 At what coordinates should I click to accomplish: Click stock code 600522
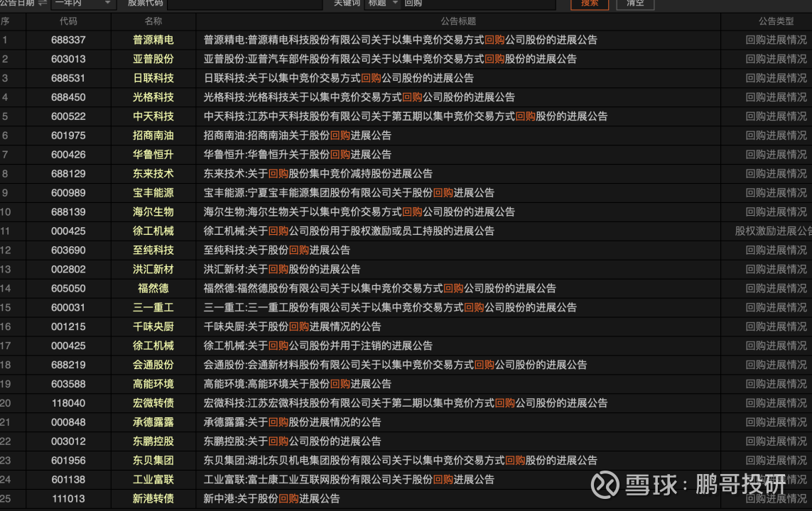point(68,116)
